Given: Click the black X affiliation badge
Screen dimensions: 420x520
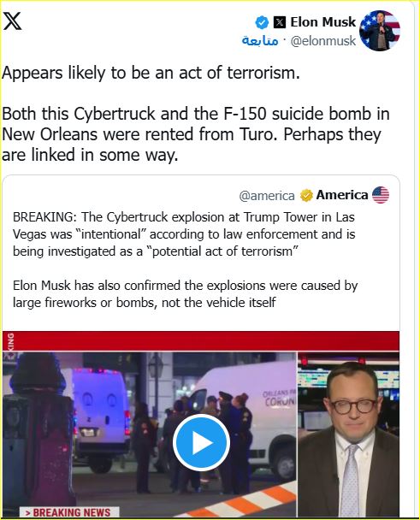Looking at the screenshot, I should 280,22.
